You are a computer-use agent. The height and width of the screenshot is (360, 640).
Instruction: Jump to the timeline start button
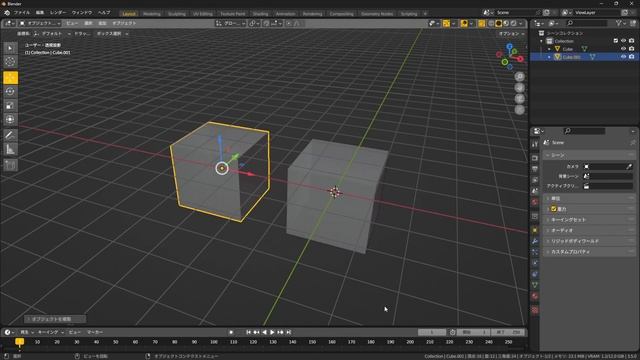click(x=248, y=332)
